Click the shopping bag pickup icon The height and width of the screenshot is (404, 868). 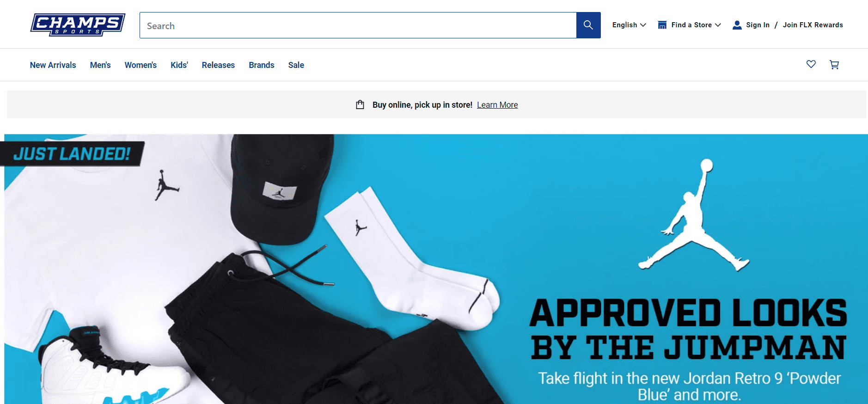click(x=360, y=105)
